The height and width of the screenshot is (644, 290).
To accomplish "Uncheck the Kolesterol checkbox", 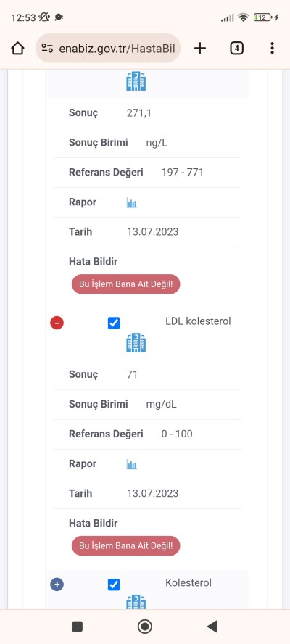I will point(114,585).
